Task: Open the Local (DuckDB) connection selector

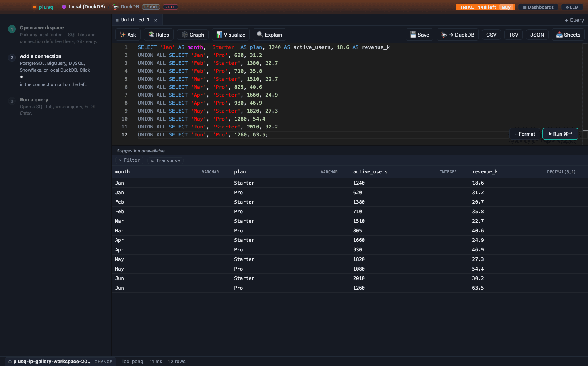Action: point(83,7)
